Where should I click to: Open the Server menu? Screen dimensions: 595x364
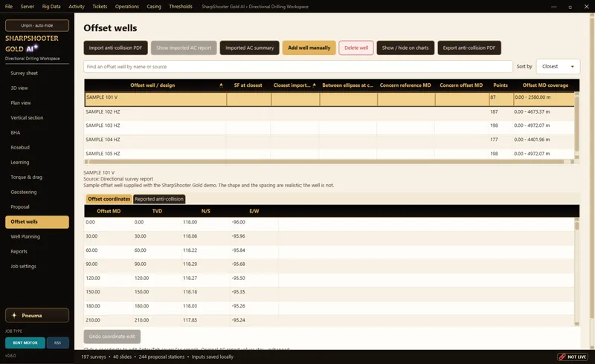[28, 7]
